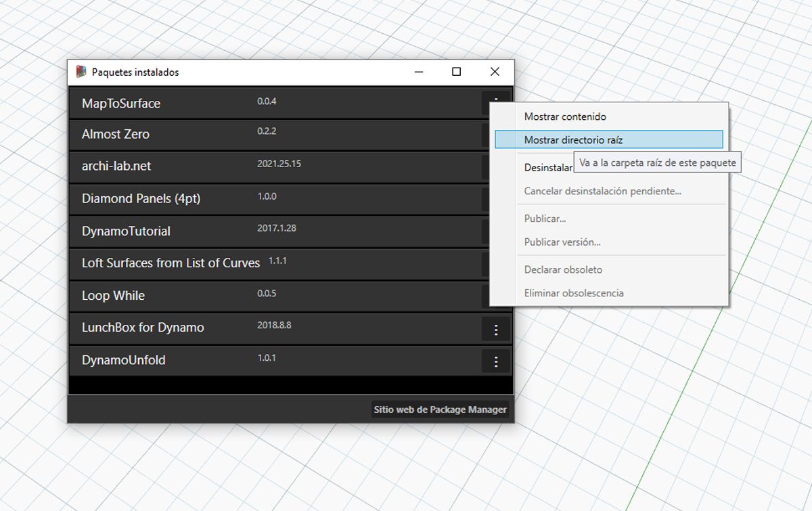Viewport: 812px width, 511px height.
Task: Select the LunchBox for Dynamo package name
Action: pyautogui.click(x=143, y=327)
